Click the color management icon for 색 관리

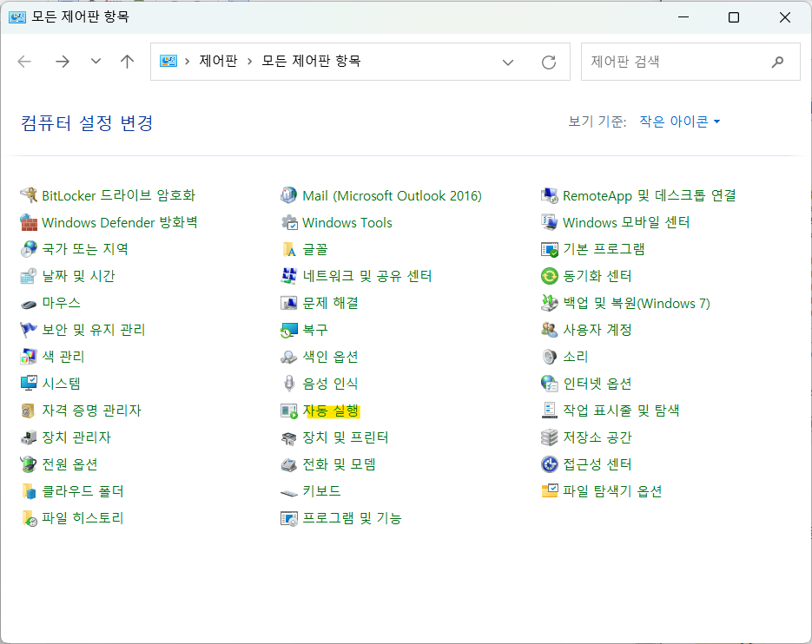point(29,357)
